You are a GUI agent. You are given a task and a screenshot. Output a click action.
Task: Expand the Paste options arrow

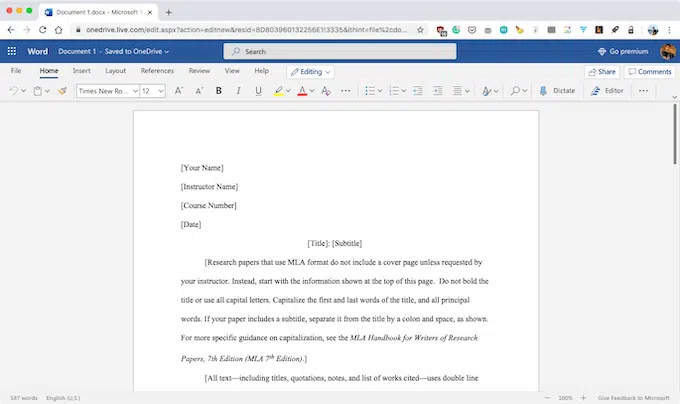click(x=47, y=91)
